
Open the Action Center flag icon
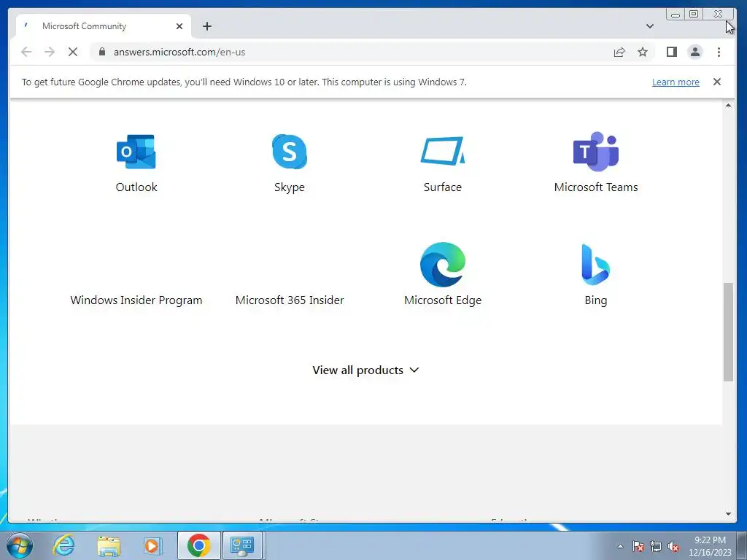tap(638, 546)
